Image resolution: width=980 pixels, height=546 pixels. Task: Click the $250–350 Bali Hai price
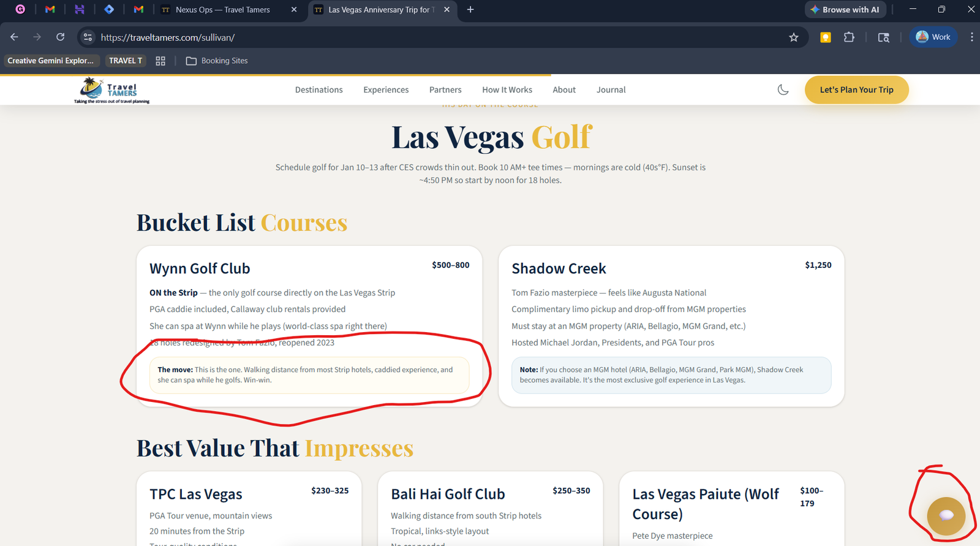coord(571,490)
